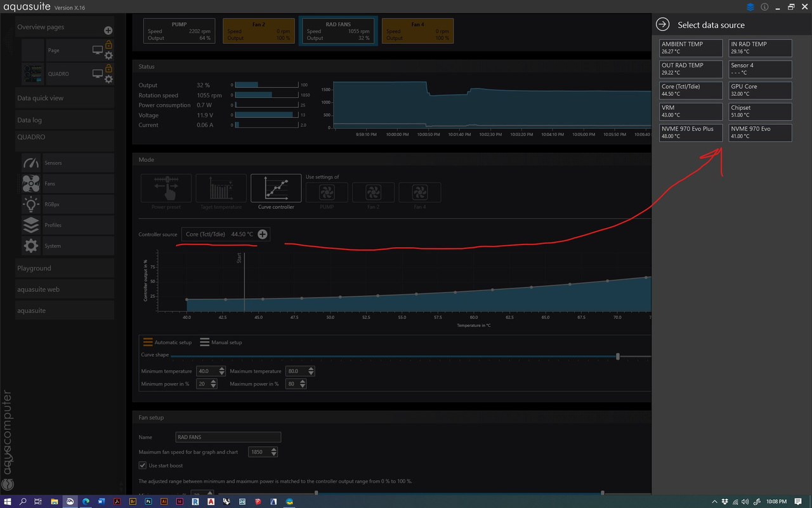Viewport: 812px width, 508px height.
Task: Click the blue layers icon in title bar
Action: point(750,7)
